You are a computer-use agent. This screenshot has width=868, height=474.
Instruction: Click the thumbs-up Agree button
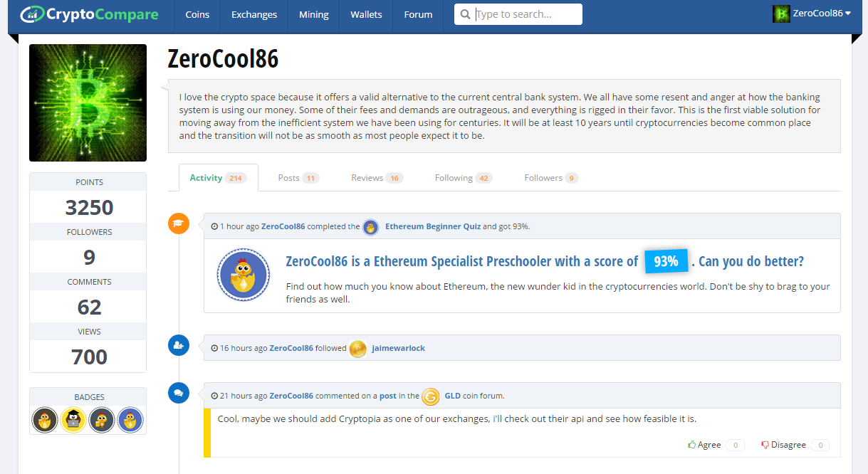(705, 445)
